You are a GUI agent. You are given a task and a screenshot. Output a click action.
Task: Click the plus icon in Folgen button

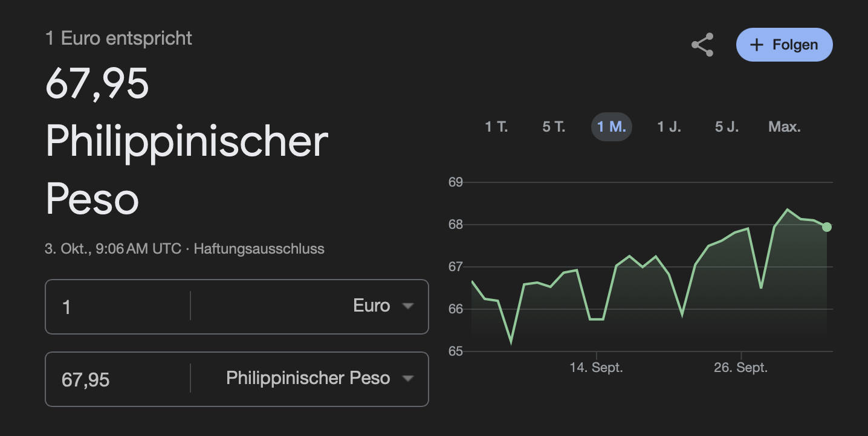click(x=756, y=45)
